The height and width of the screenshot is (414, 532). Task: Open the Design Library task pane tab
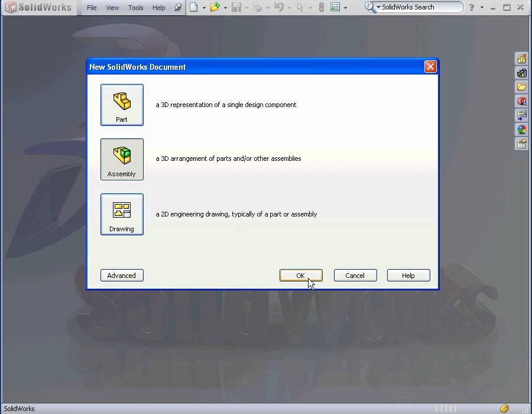click(x=521, y=73)
